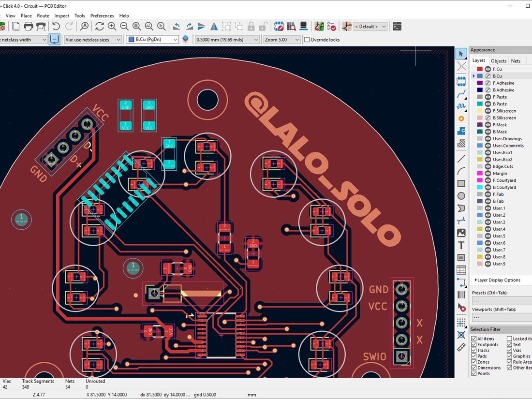Enable the Override locks checkbox
The height and width of the screenshot is (399, 532).
pyautogui.click(x=307, y=40)
